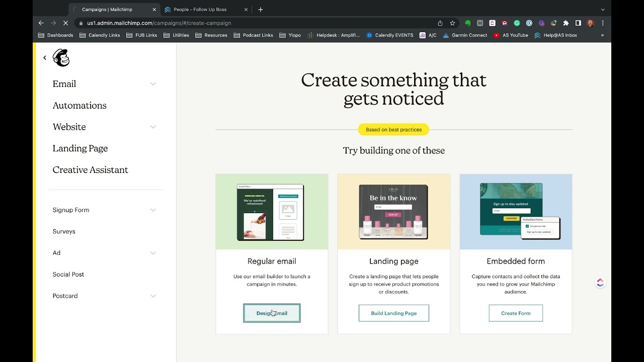Expand the Postcard menu chevron
Image resolution: width=644 pixels, height=362 pixels.
point(153,296)
